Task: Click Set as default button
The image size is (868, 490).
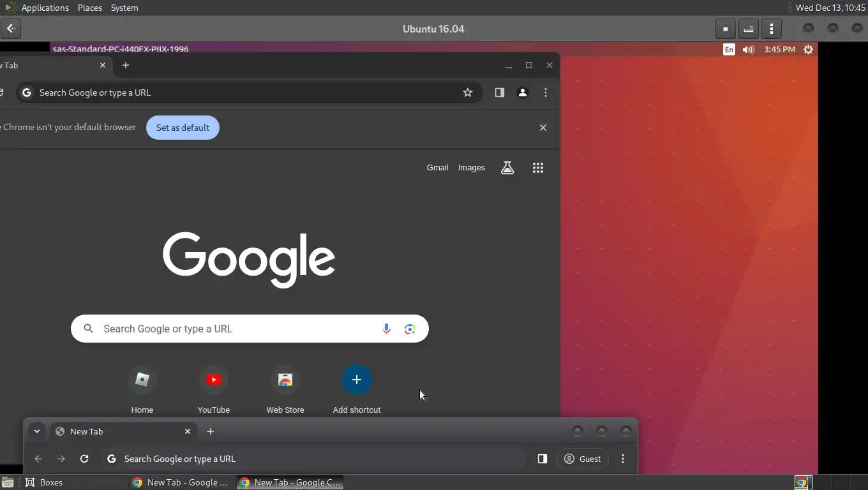Action: point(183,128)
